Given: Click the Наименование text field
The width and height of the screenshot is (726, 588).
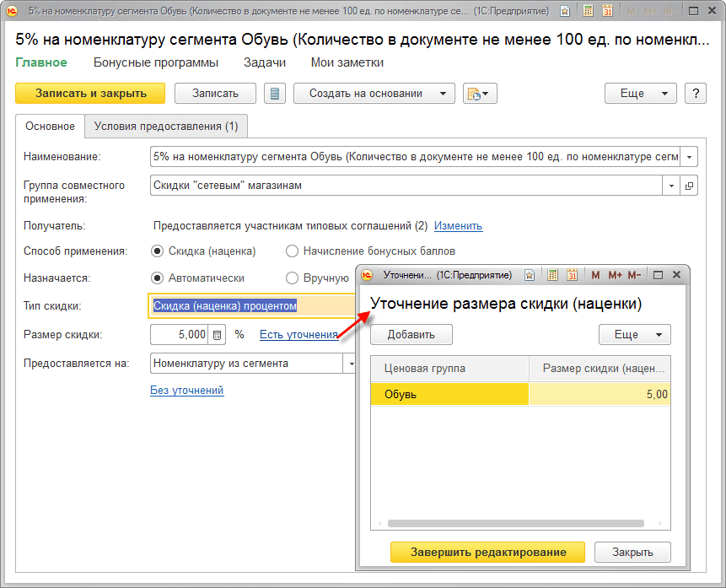Looking at the screenshot, I should 415,157.
